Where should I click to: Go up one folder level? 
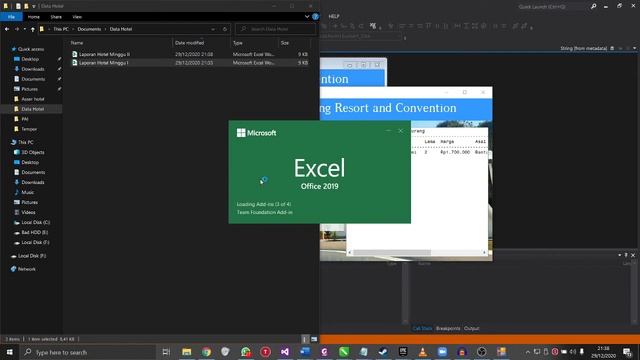pyautogui.click(x=33, y=29)
